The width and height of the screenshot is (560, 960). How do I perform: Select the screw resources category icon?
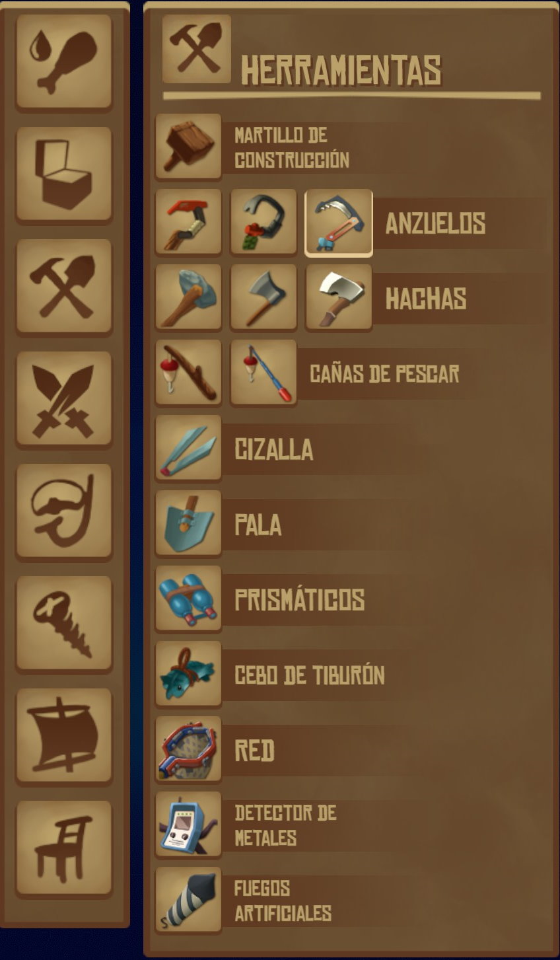point(64,623)
